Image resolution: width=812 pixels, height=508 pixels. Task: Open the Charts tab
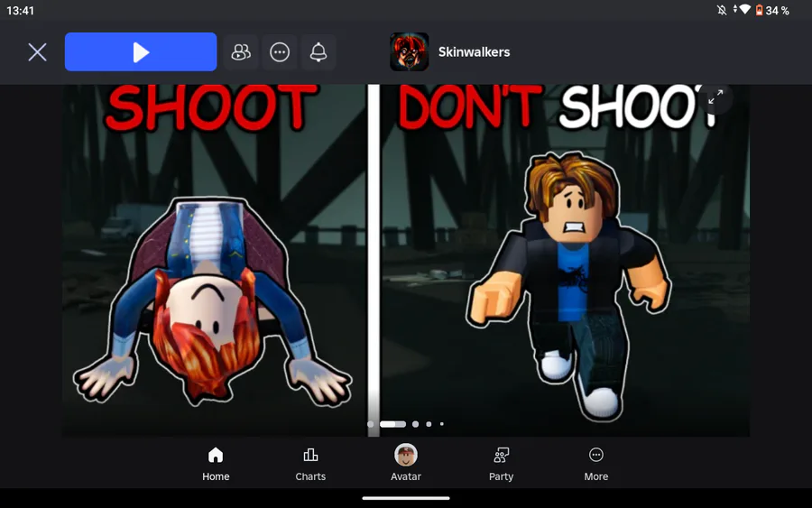coord(310,464)
